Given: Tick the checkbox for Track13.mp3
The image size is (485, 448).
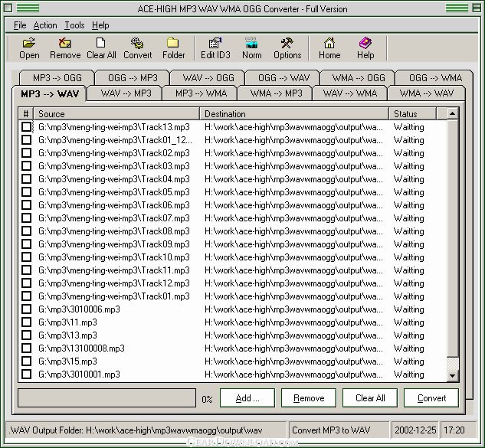Looking at the screenshot, I should point(27,127).
